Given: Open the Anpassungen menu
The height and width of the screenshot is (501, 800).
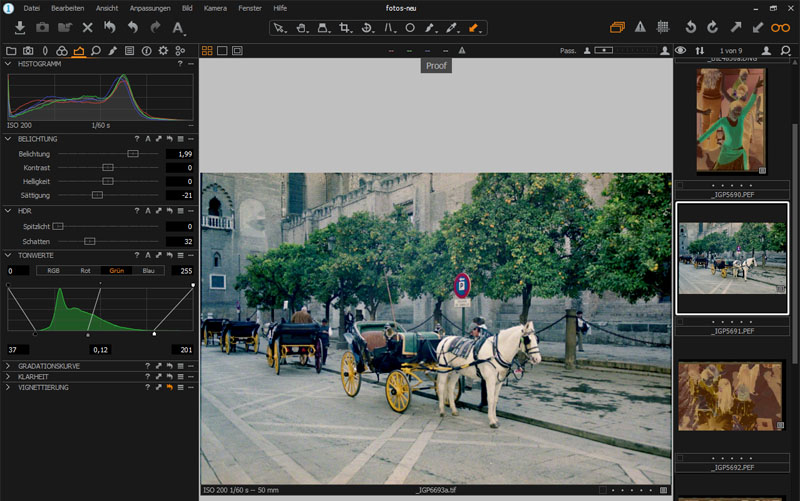Looking at the screenshot, I should pos(150,8).
